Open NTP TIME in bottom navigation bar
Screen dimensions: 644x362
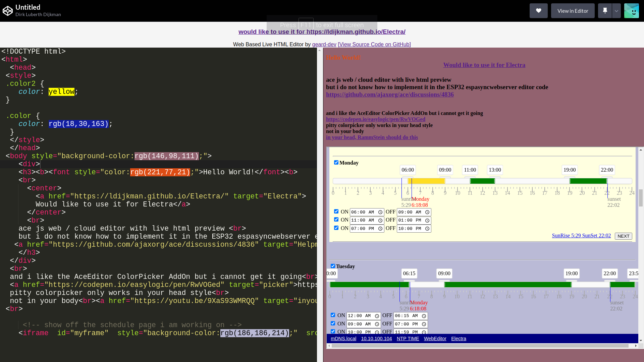[x=408, y=339]
